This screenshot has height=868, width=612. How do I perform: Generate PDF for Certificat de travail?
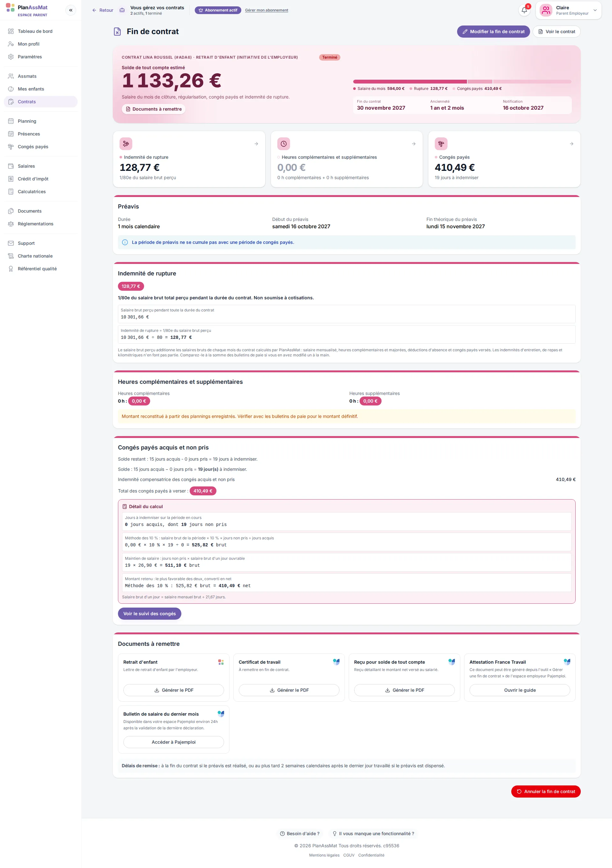pos(289,690)
